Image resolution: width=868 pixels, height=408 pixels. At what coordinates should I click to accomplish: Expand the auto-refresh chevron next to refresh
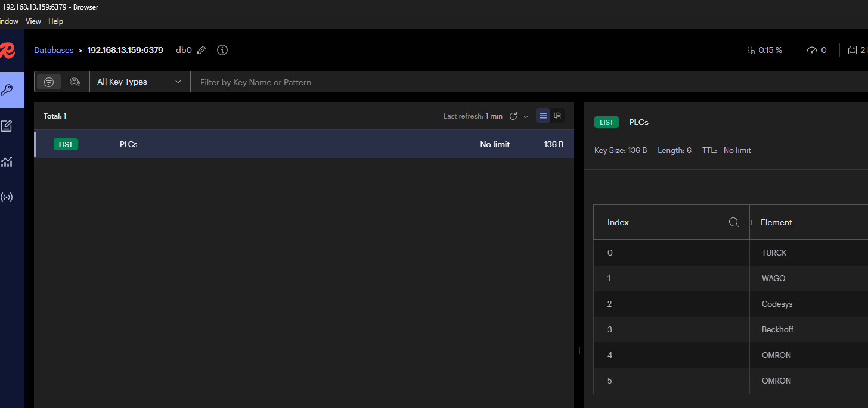click(526, 116)
